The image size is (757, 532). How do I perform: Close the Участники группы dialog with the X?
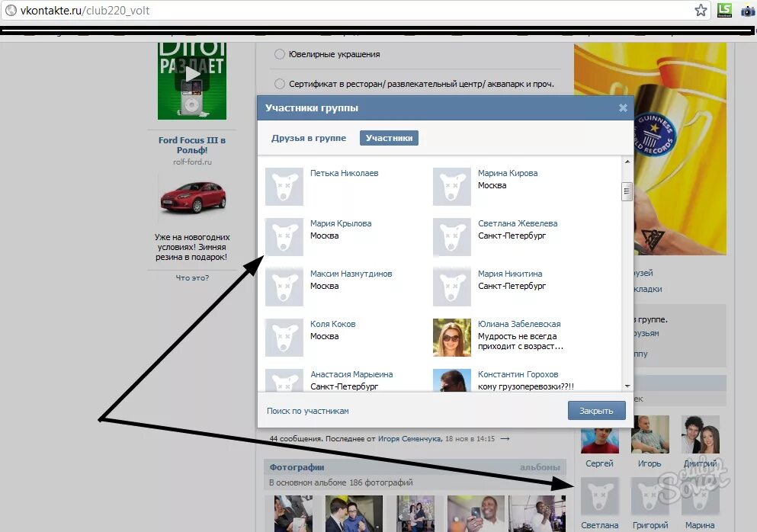tap(623, 108)
